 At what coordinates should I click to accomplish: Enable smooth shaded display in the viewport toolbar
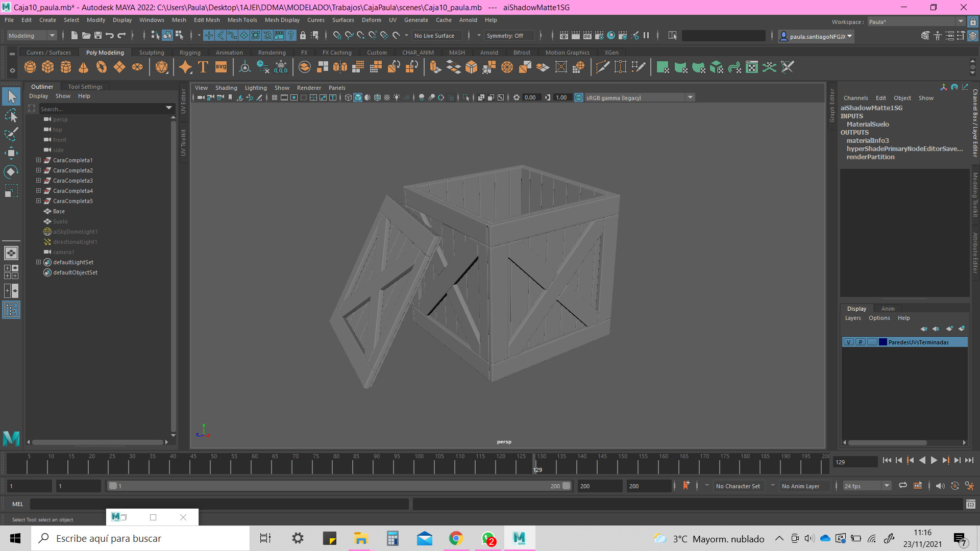[358, 97]
